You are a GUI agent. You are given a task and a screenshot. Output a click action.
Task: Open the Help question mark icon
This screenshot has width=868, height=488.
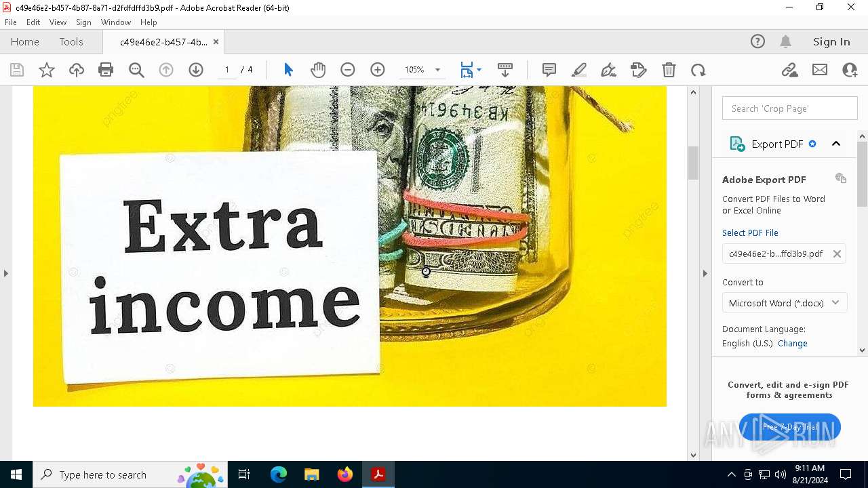(x=757, y=41)
